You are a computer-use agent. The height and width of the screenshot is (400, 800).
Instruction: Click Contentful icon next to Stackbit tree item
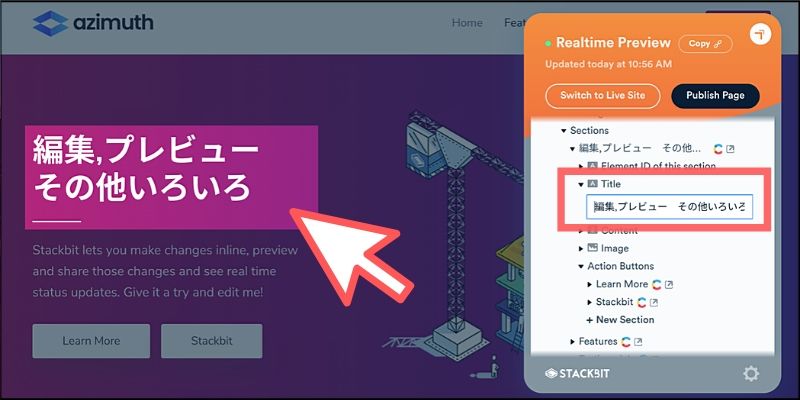pyautogui.click(x=642, y=303)
